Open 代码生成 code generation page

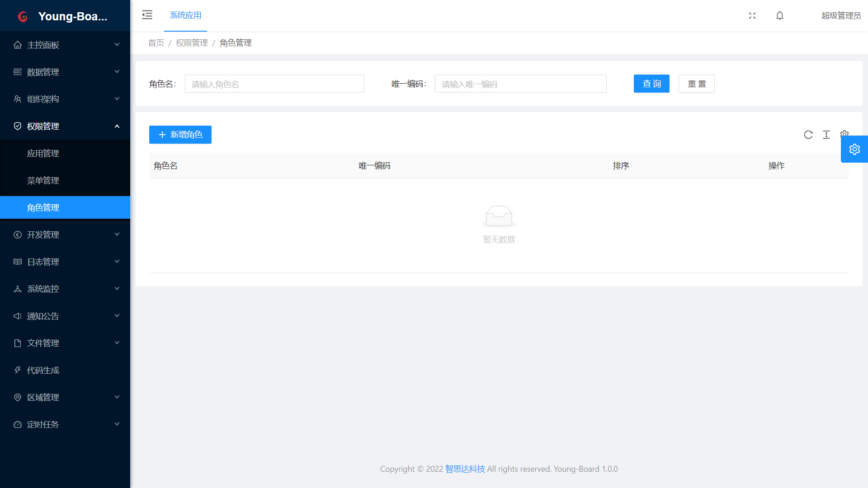[x=43, y=370]
